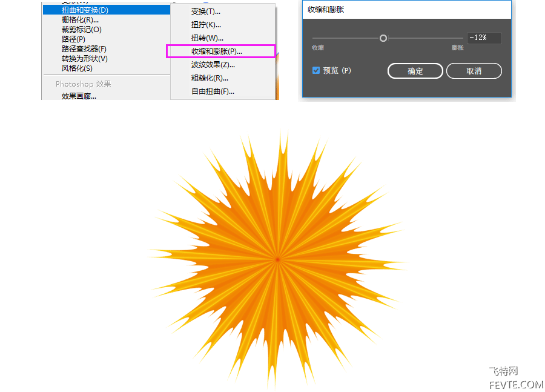
Task: Click the -12% value input field
Action: pyautogui.click(x=484, y=38)
